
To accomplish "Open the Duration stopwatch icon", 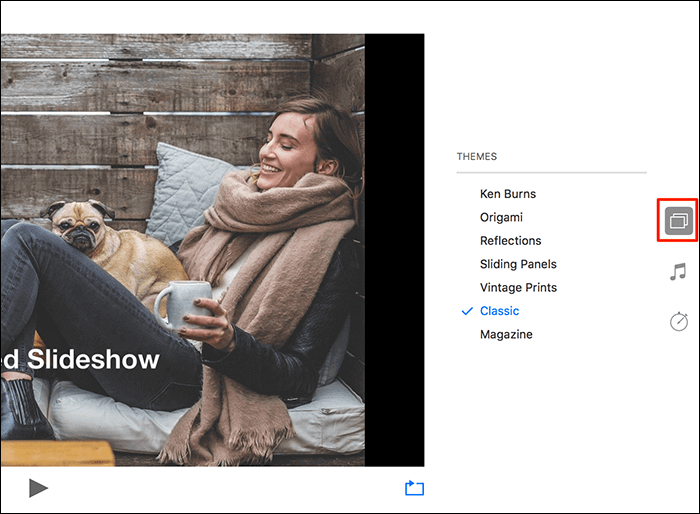I will [x=679, y=322].
